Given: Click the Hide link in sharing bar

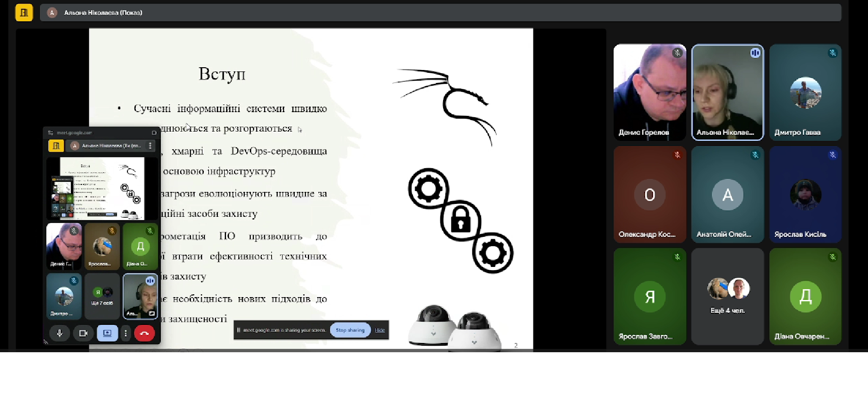Looking at the screenshot, I should coord(380,330).
